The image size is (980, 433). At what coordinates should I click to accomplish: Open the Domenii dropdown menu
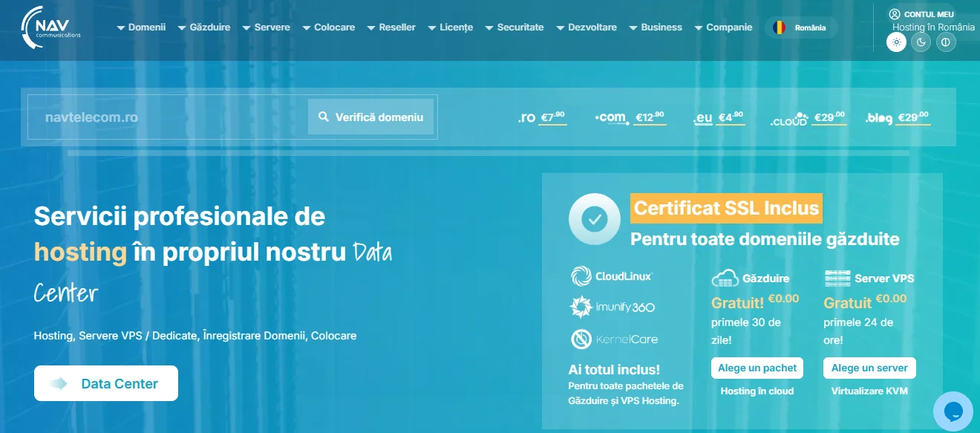click(x=141, y=27)
